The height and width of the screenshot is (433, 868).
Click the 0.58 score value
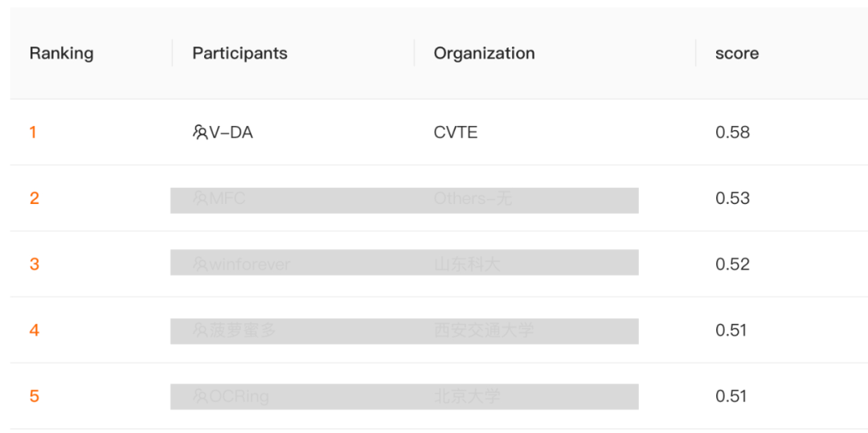pyautogui.click(x=732, y=133)
